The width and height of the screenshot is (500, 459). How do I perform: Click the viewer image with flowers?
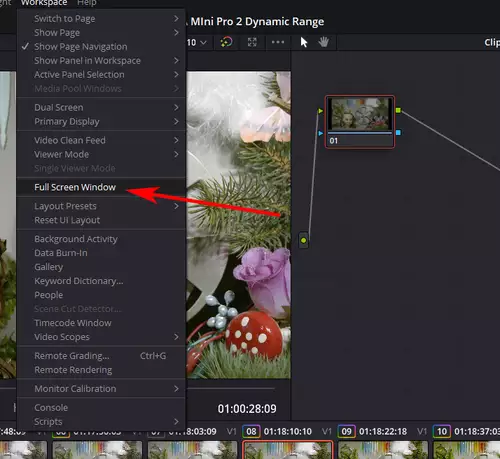[239, 225]
